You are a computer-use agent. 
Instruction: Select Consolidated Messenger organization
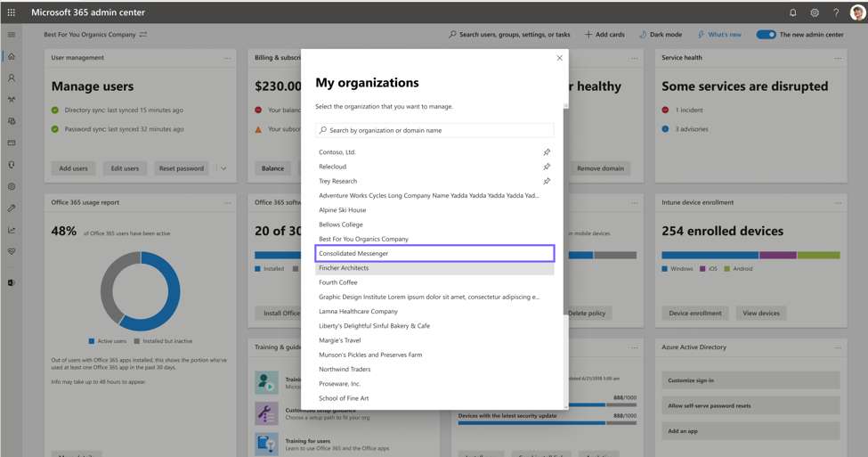point(434,253)
